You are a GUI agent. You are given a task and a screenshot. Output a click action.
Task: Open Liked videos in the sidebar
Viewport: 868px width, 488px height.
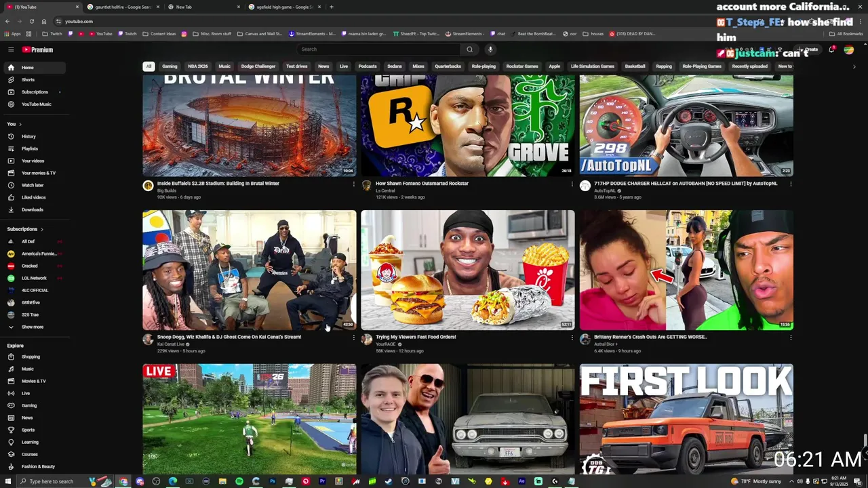click(34, 197)
